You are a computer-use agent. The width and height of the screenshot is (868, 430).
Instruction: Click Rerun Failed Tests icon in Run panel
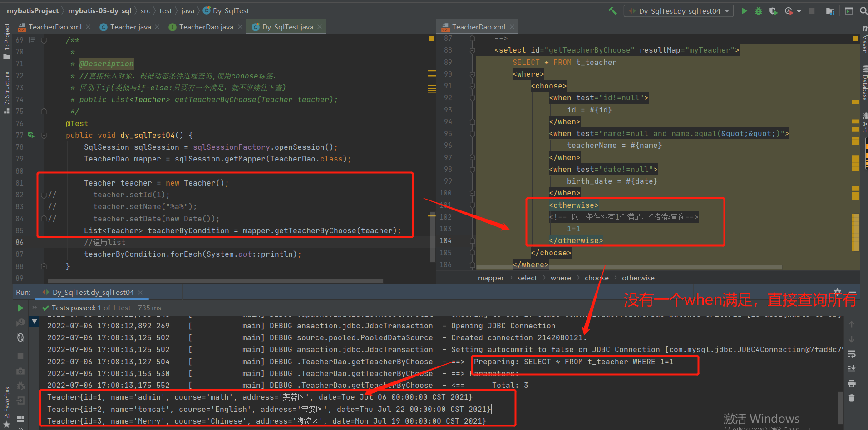coord(20,322)
